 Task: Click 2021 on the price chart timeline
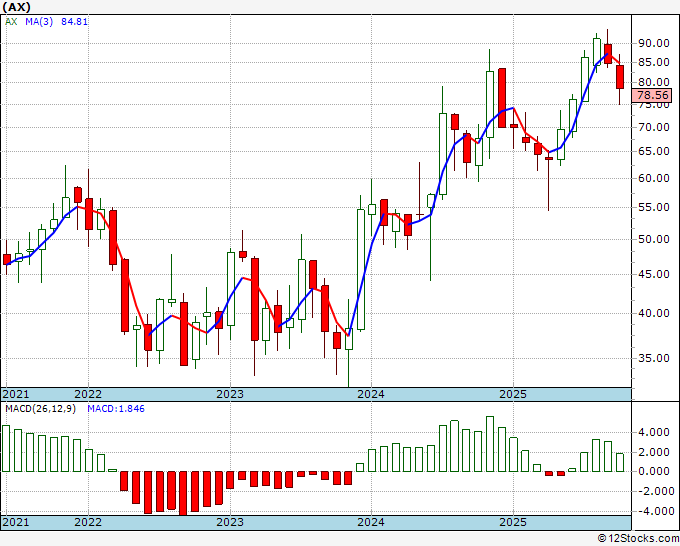tap(16, 394)
